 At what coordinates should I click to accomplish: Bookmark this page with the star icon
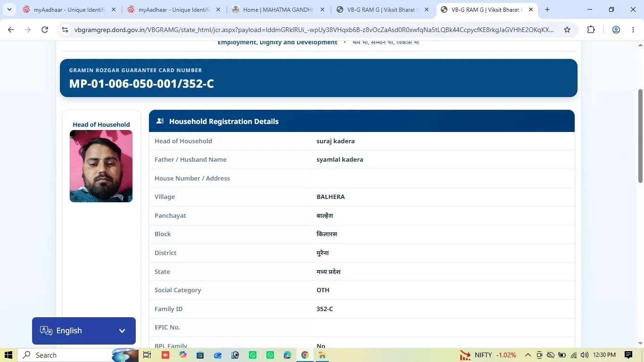[x=567, y=30]
